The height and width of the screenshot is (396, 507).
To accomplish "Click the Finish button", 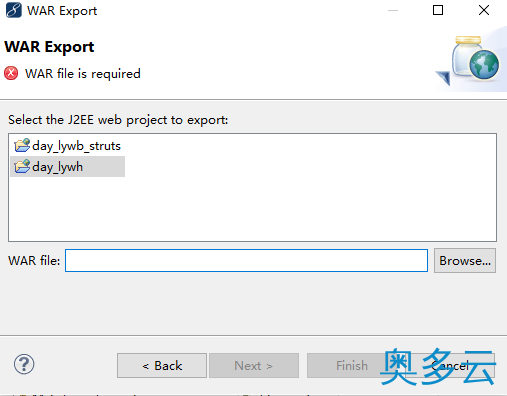I will pyautogui.click(x=351, y=366).
